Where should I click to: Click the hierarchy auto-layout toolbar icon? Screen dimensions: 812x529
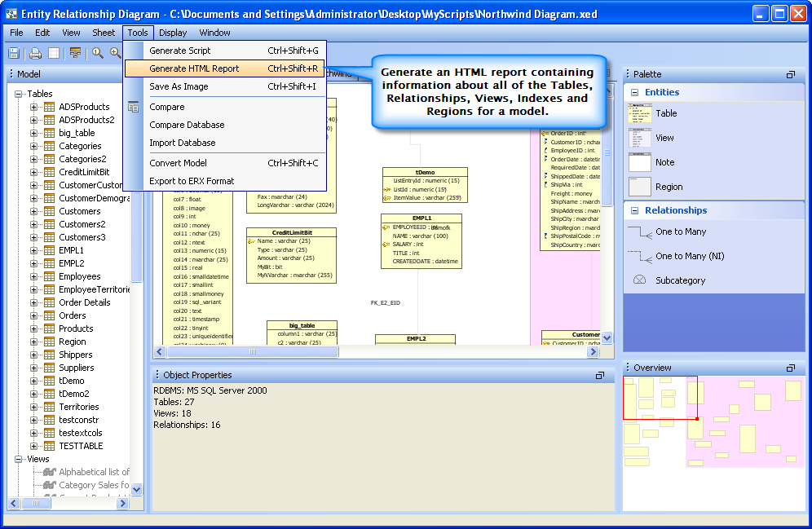click(x=76, y=53)
